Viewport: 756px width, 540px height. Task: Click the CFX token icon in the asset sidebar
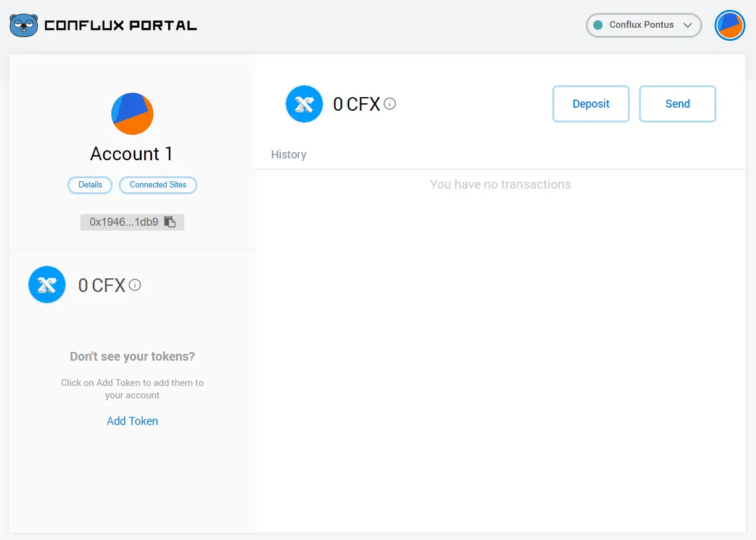pyautogui.click(x=47, y=285)
